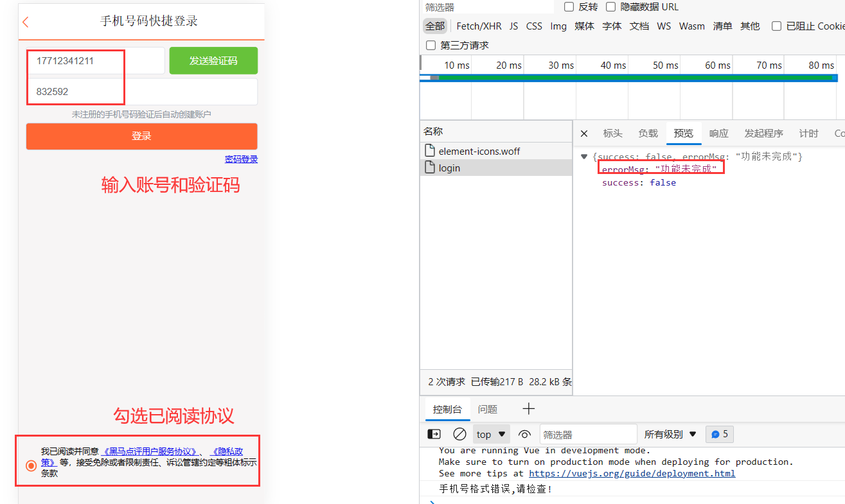The image size is (845, 504).
Task: Click the errorMsg value in preview
Action: pos(686,169)
